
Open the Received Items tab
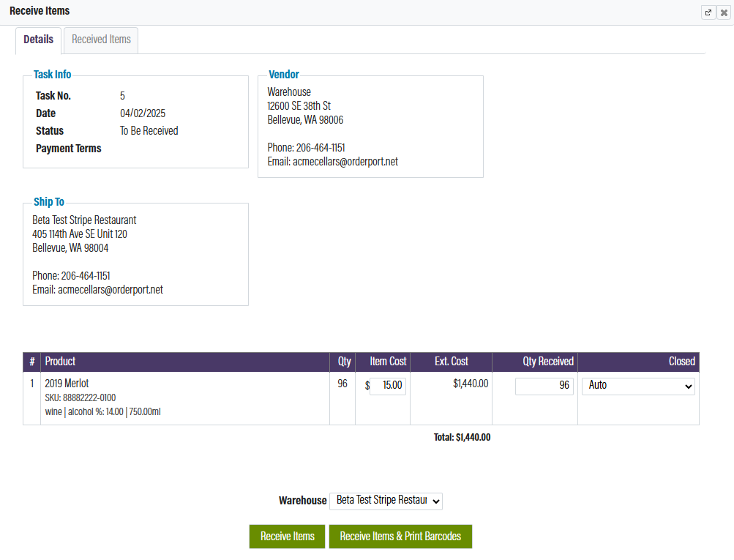(101, 40)
